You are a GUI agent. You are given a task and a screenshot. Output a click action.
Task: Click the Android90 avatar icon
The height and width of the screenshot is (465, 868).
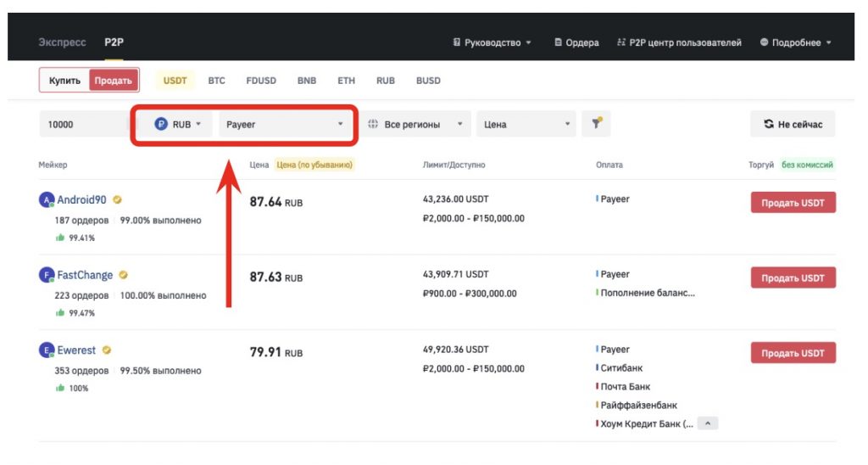point(47,199)
